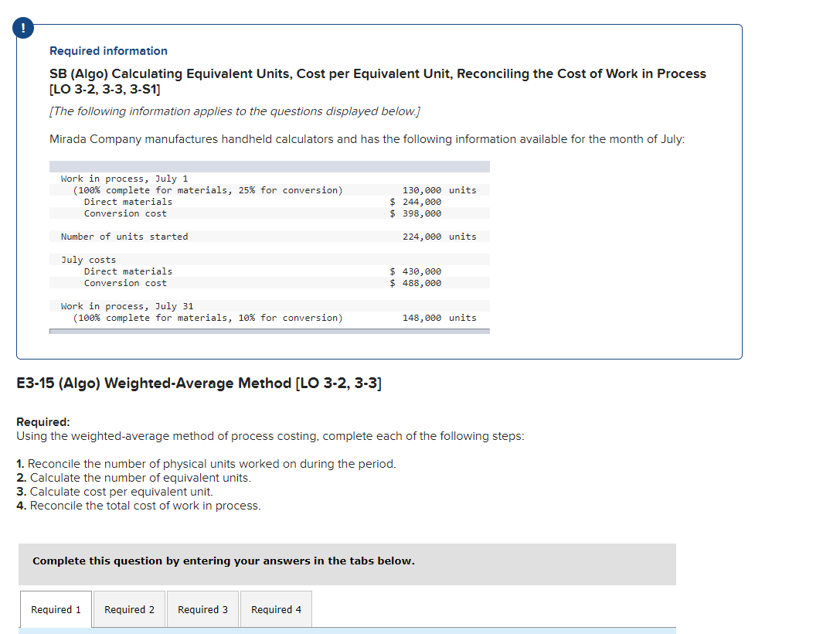Switch to the Required 3 tab
Viewport: 840px width, 634px height.
tap(202, 609)
